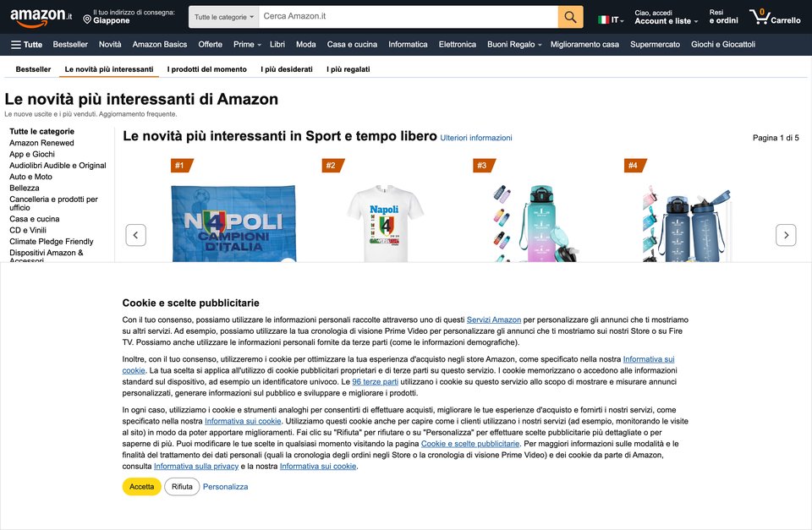812x530 pixels.
Task: Click the yellow Accetta cookie button
Action: [x=141, y=487]
